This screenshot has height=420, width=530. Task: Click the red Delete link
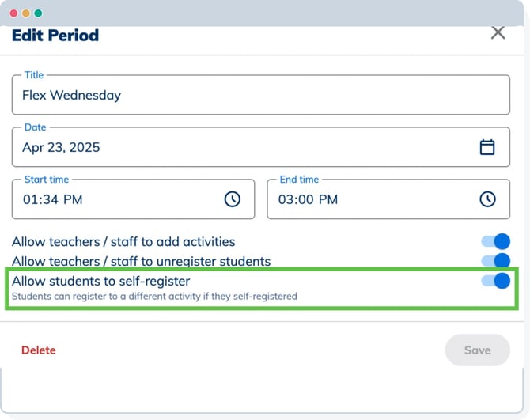[39, 350]
